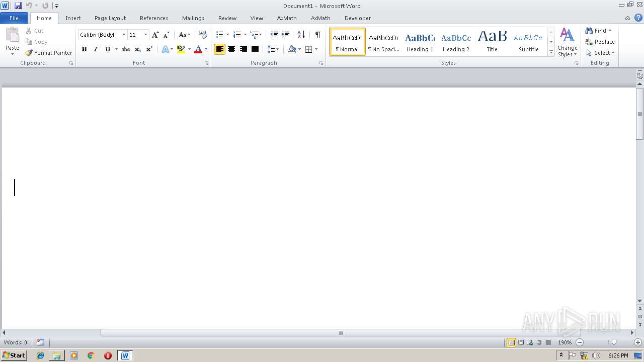The image size is (644, 362).
Task: Click the 190% zoom level
Action: tap(565, 342)
